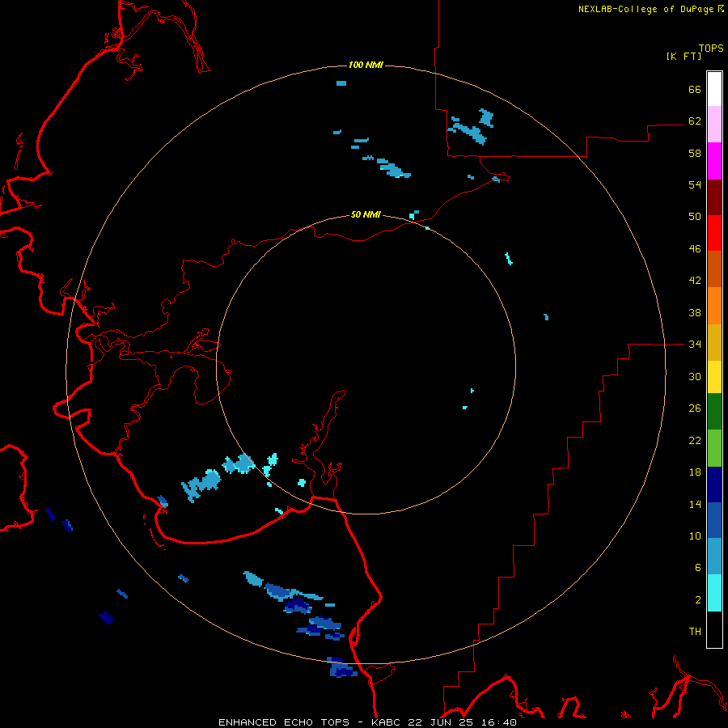728x728 pixels.
Task: Click the legend value 42
Action: coord(695,280)
